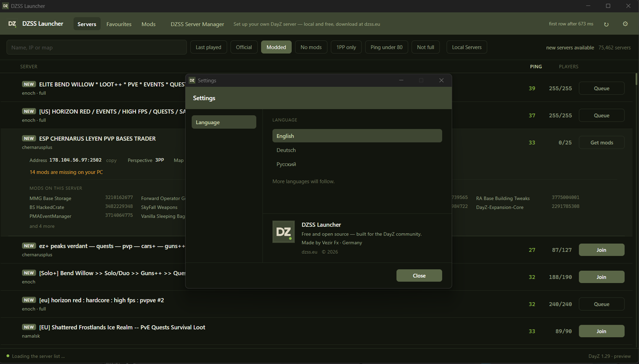The height and width of the screenshot is (364, 639).
Task: Sort the list by the PING column
Action: pos(536,67)
